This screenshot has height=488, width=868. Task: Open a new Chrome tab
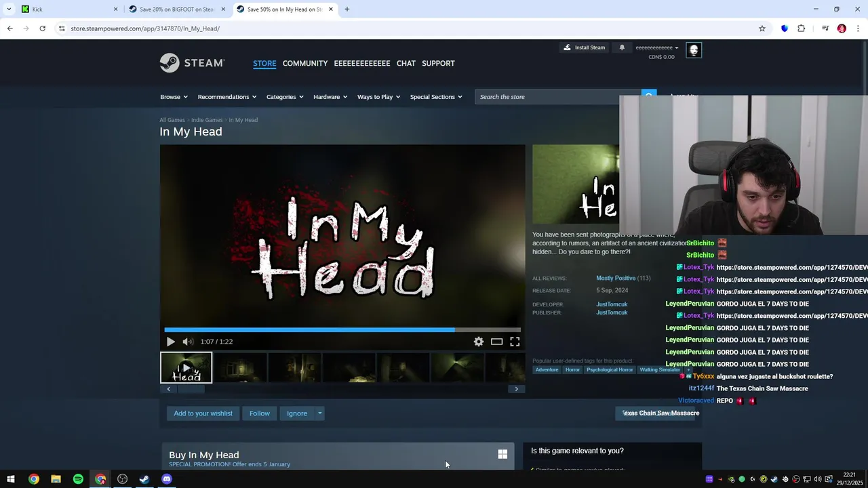[x=347, y=9]
